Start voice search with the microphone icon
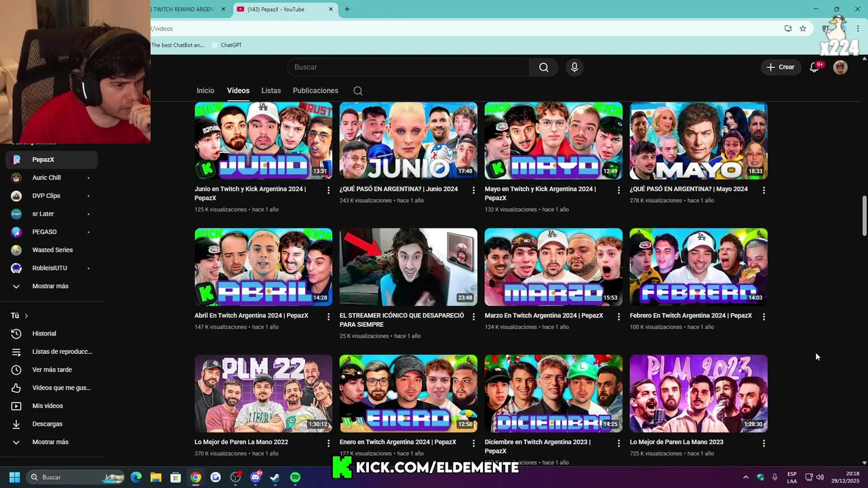The height and width of the screenshot is (488, 868). pyautogui.click(x=574, y=67)
